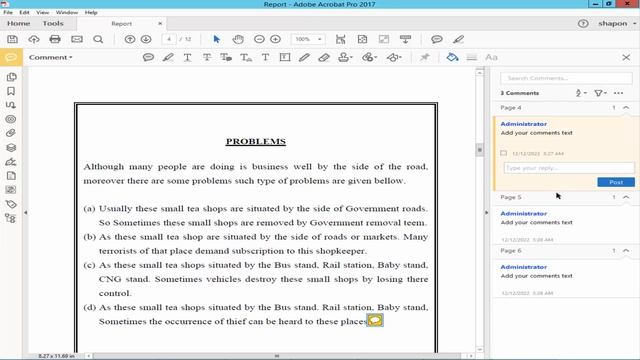640x360 pixels.
Task: Open the Tags panel in sidebar
Action: pyautogui.click(x=11, y=204)
